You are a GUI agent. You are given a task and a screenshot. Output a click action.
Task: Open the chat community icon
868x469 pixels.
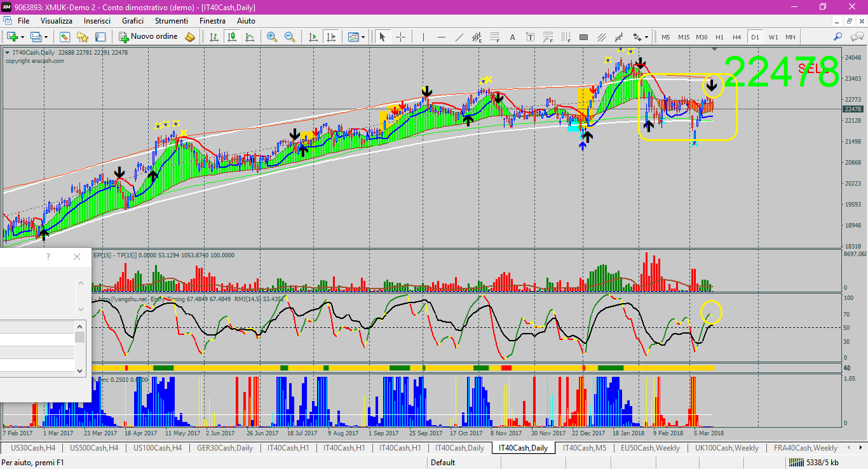click(x=856, y=37)
